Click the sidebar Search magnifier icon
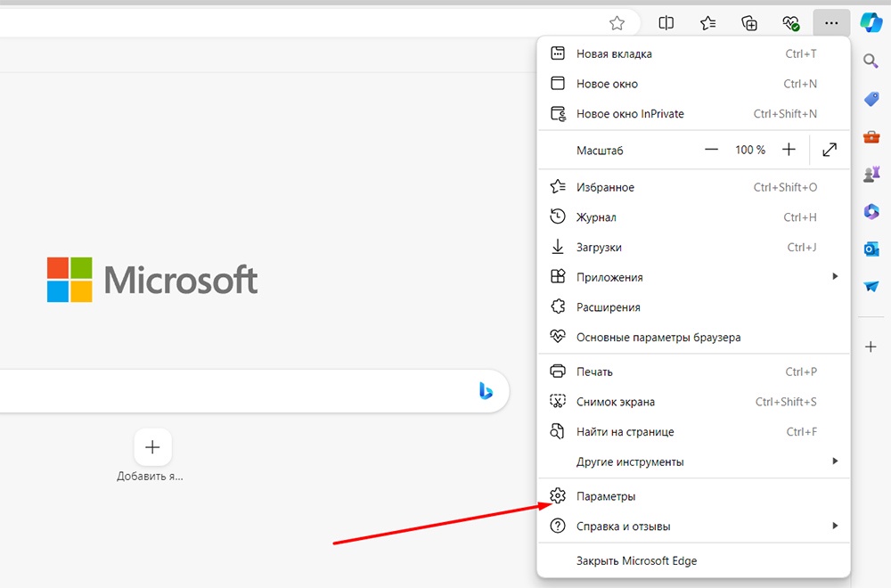Screen dimensions: 891x588 point(871,61)
